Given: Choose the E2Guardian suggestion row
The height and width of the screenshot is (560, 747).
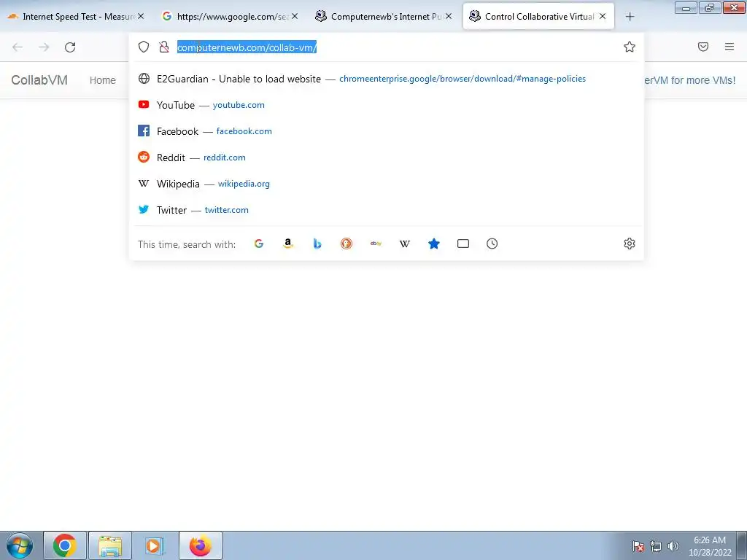Looking at the screenshot, I should click(x=387, y=79).
